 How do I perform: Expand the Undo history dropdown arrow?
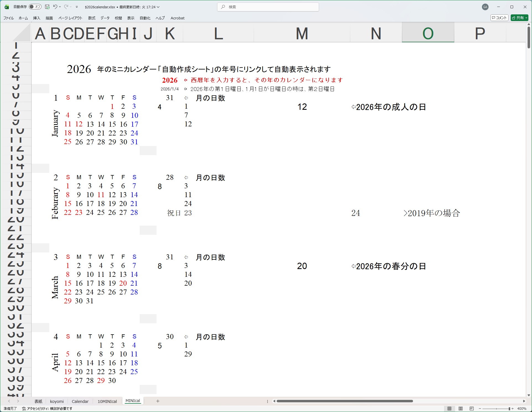point(60,7)
